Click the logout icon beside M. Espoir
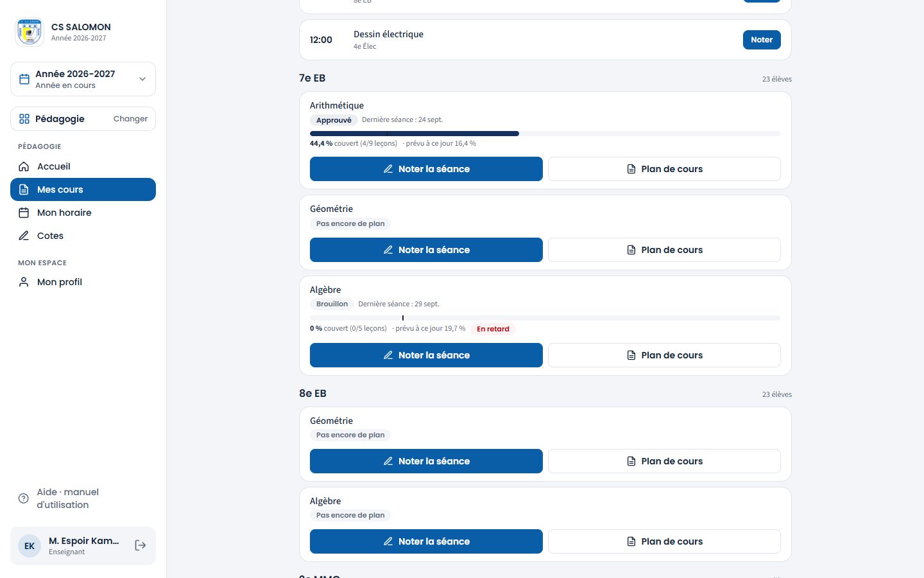 (141, 545)
